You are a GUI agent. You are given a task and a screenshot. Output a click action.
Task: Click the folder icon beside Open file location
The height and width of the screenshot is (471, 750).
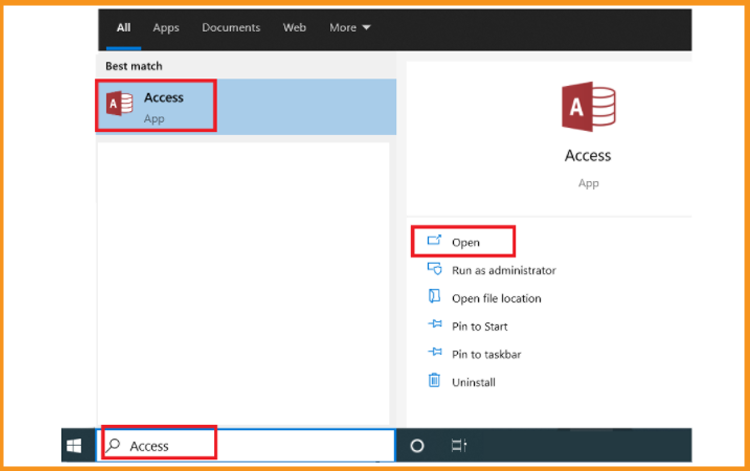(434, 296)
